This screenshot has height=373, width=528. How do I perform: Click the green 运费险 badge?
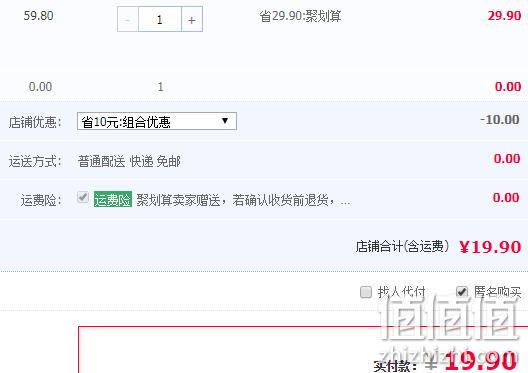[112, 199]
